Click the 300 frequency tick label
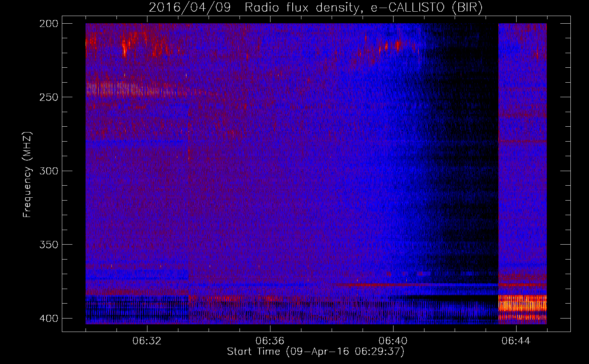Screen dimensions: 589x364 pos(49,171)
